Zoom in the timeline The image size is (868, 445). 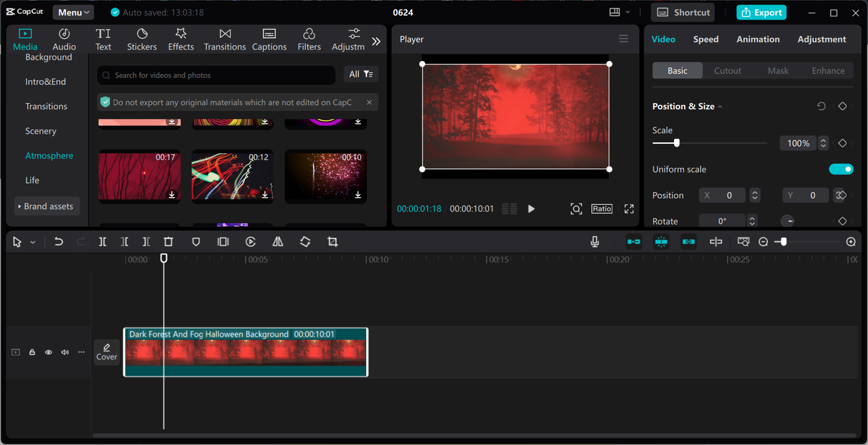click(x=851, y=241)
